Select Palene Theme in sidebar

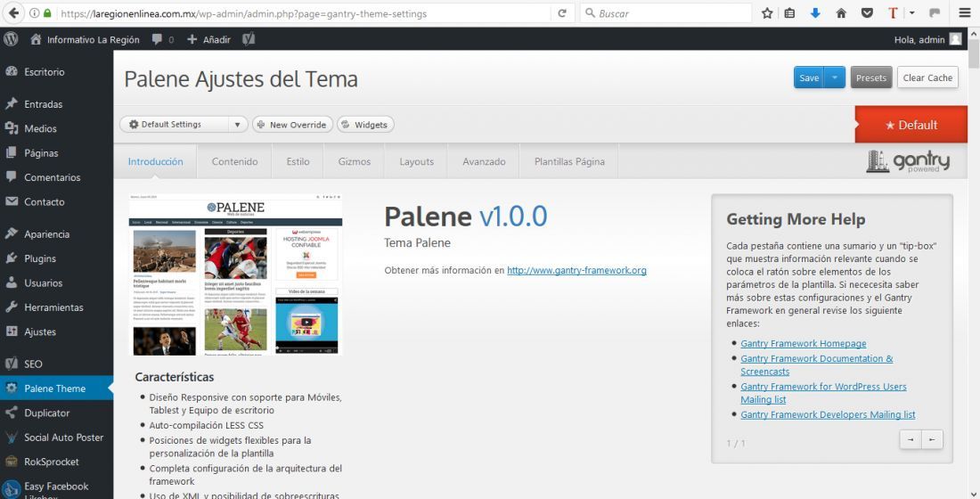click(56, 389)
